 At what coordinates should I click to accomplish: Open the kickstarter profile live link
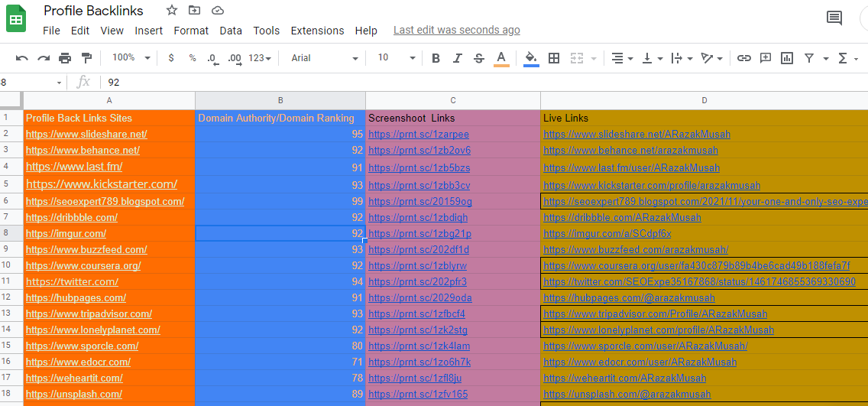click(652, 185)
